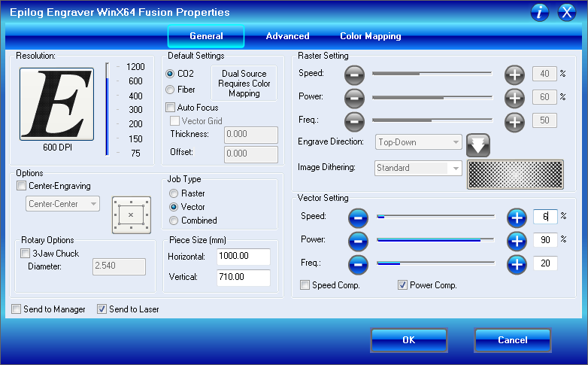
Task: Increase vector speed with plus button
Action: (517, 218)
